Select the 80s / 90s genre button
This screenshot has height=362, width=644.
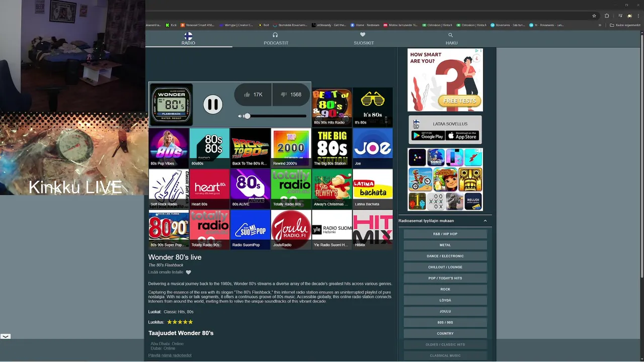coord(445,322)
